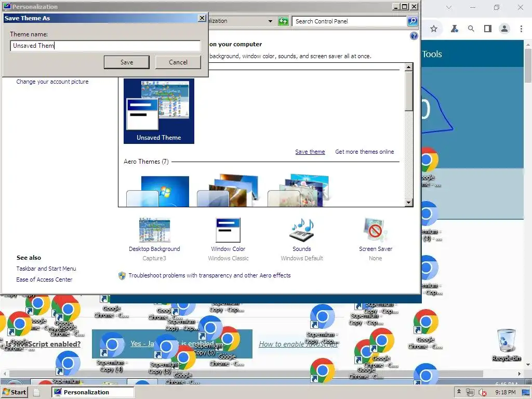The image size is (532, 399).
Task: Click themes list scroll up arrow
Action: [x=408, y=67]
